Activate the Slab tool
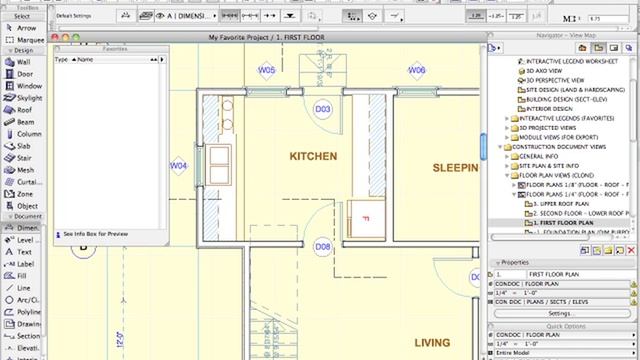This screenshot has width=640, height=360. [23, 146]
